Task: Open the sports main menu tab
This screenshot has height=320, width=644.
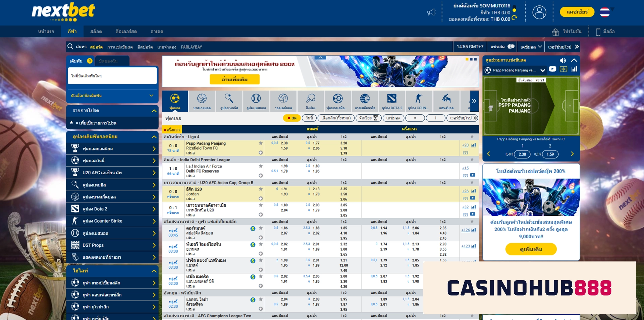Action: click(x=72, y=31)
